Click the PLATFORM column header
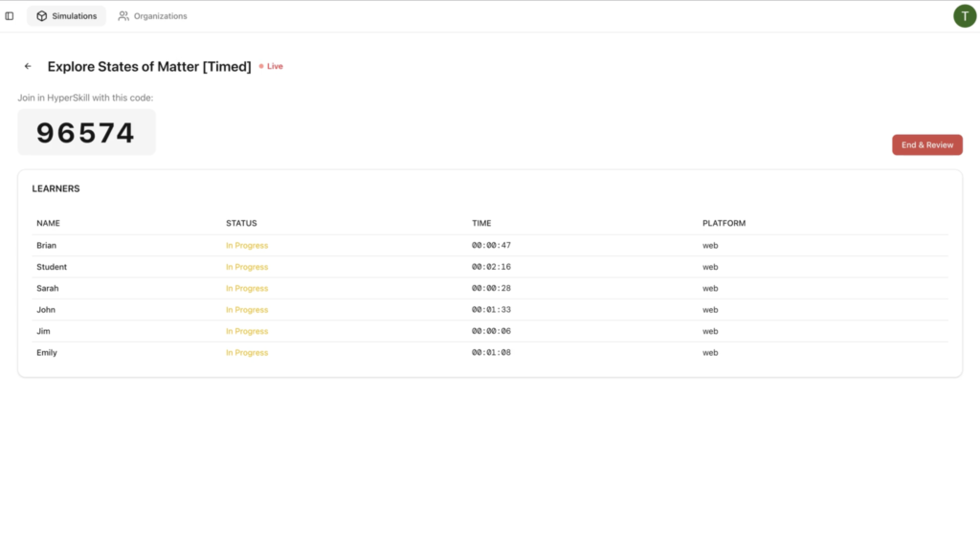 pyautogui.click(x=724, y=224)
